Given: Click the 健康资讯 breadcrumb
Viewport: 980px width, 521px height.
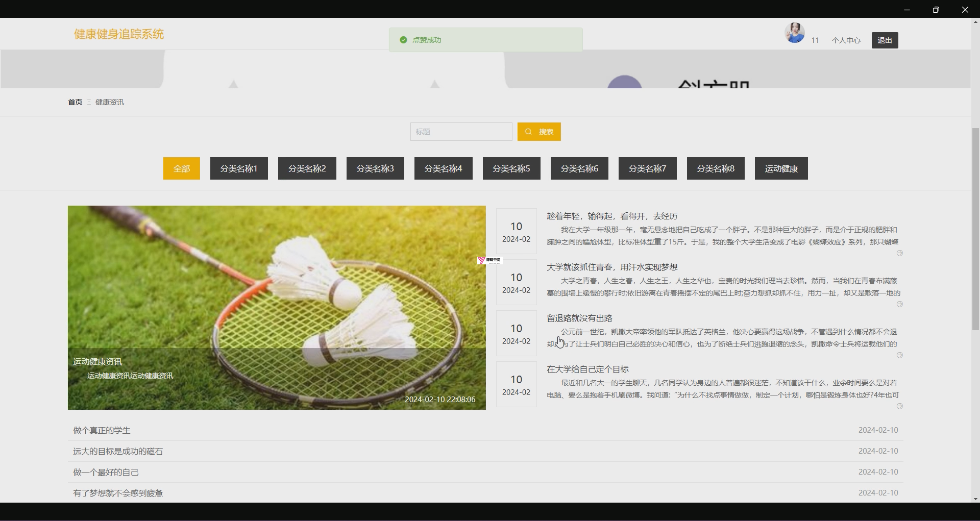Looking at the screenshot, I should tap(110, 102).
